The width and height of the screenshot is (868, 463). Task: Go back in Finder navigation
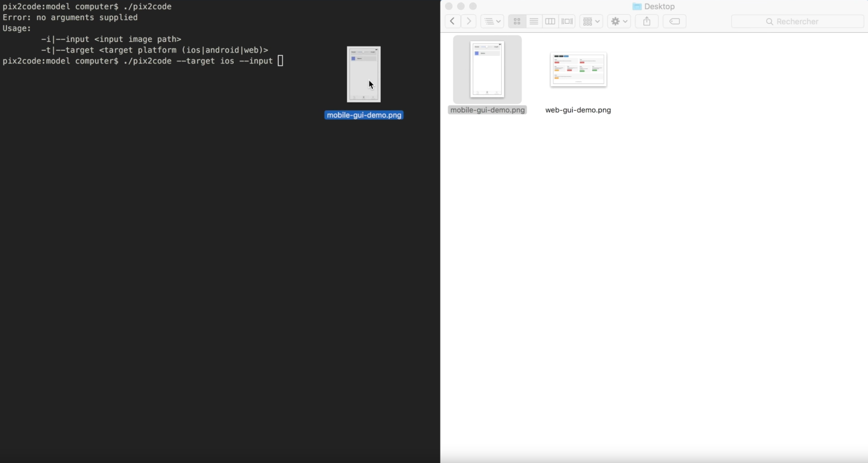click(x=452, y=21)
